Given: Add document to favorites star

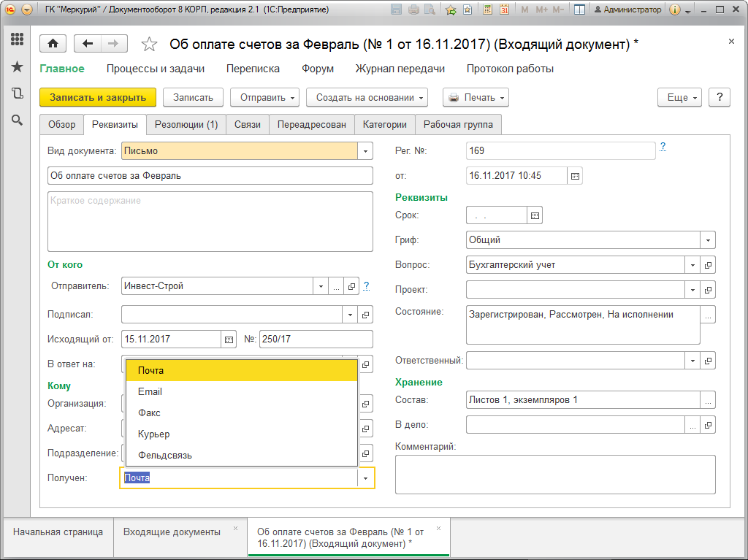Looking at the screenshot, I should [149, 45].
